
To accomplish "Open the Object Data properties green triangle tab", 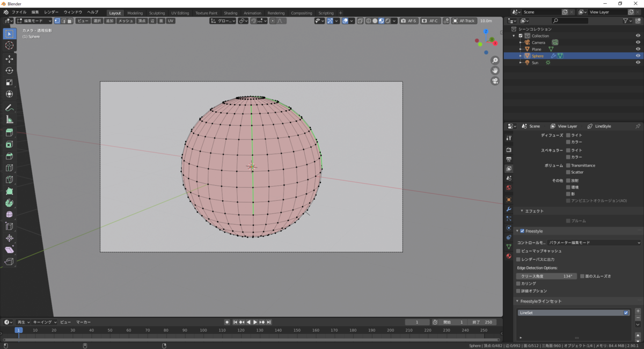I will click(509, 246).
